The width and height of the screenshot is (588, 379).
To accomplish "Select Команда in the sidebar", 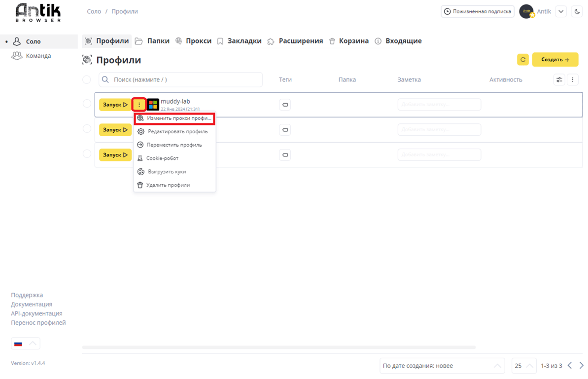I will coord(39,56).
